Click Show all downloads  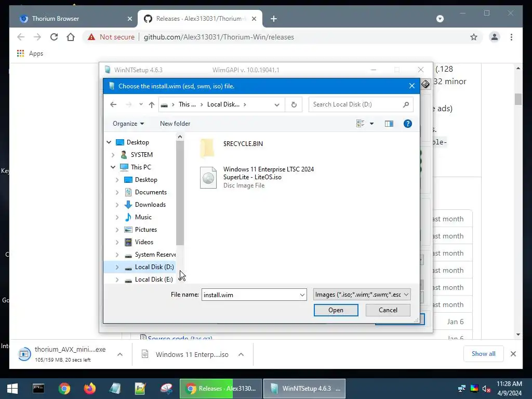point(484,354)
